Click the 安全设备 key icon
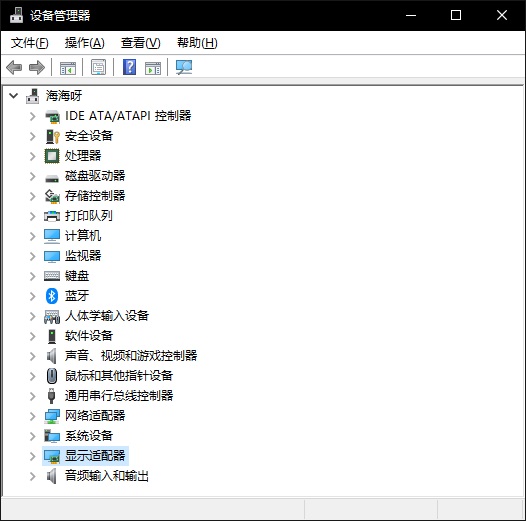The width and height of the screenshot is (526, 521). click(x=52, y=136)
